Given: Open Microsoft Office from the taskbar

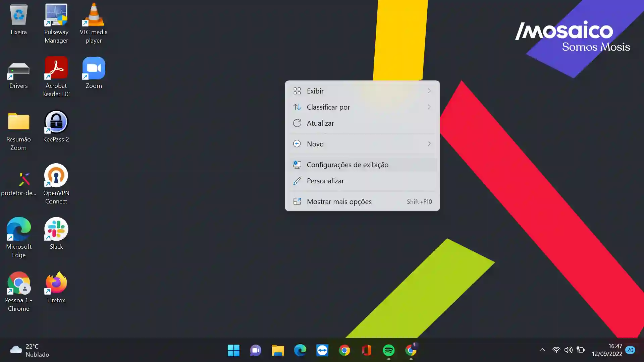Looking at the screenshot, I should tap(366, 350).
